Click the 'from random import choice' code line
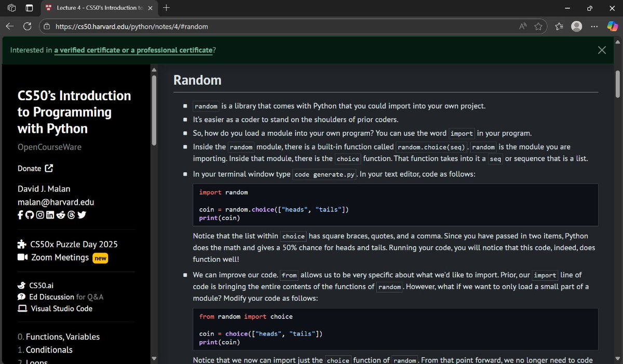This screenshot has width=623, height=364. click(246, 316)
